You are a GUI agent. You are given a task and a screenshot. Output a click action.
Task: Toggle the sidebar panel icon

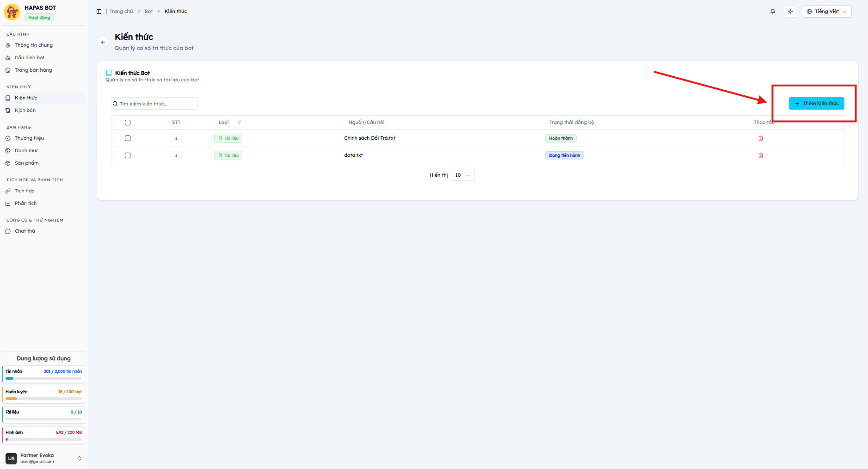point(99,12)
